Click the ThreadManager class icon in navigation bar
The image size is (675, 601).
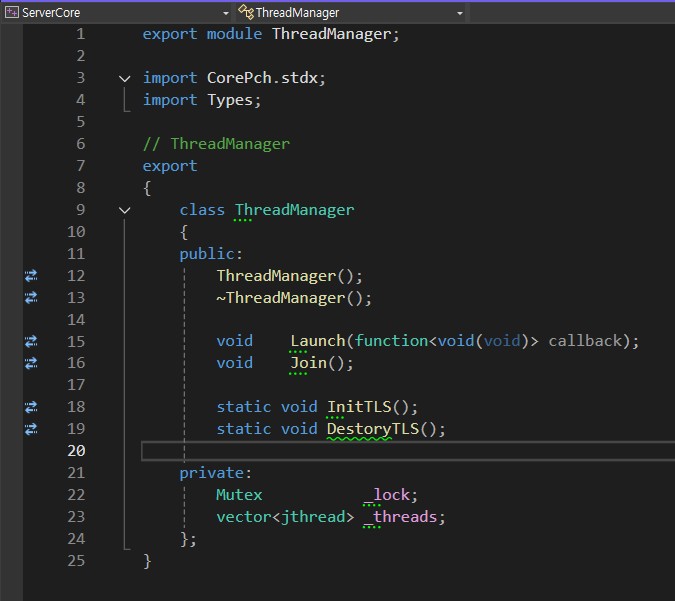point(246,12)
